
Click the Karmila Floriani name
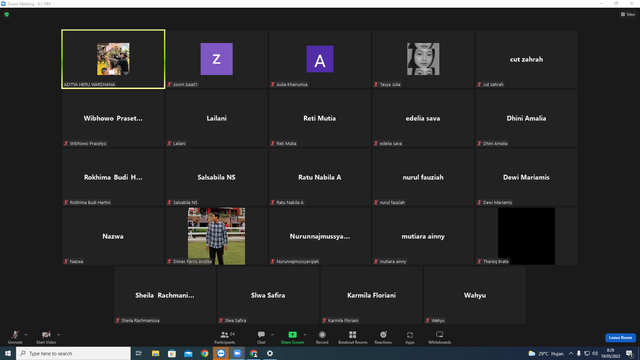pos(371,295)
